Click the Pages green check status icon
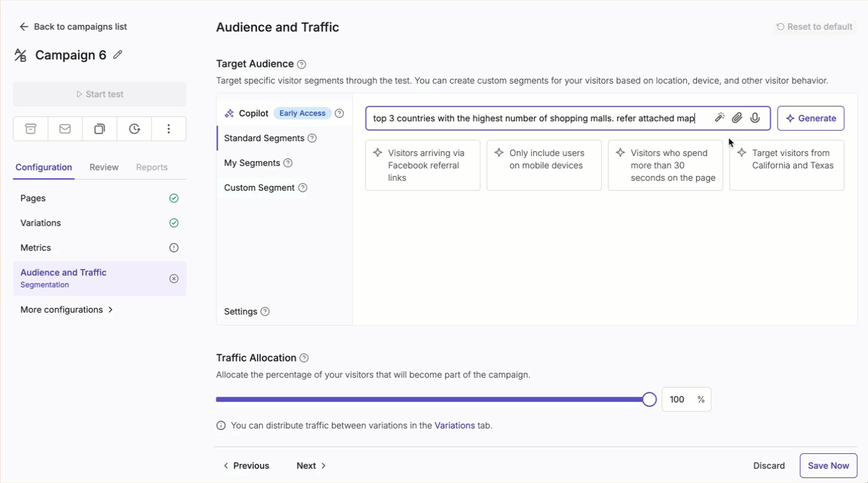Screen dimensions: 868x483 174,198
